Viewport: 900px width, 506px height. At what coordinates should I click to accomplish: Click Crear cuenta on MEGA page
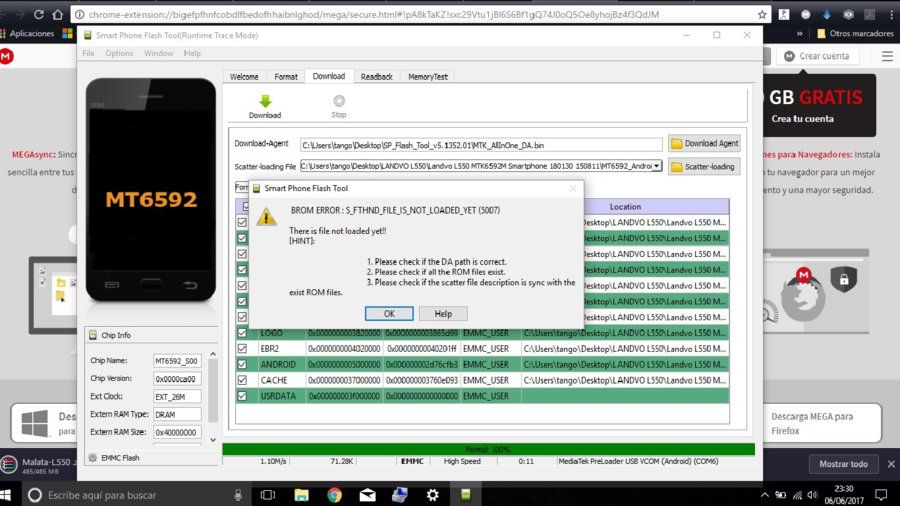coord(817,56)
